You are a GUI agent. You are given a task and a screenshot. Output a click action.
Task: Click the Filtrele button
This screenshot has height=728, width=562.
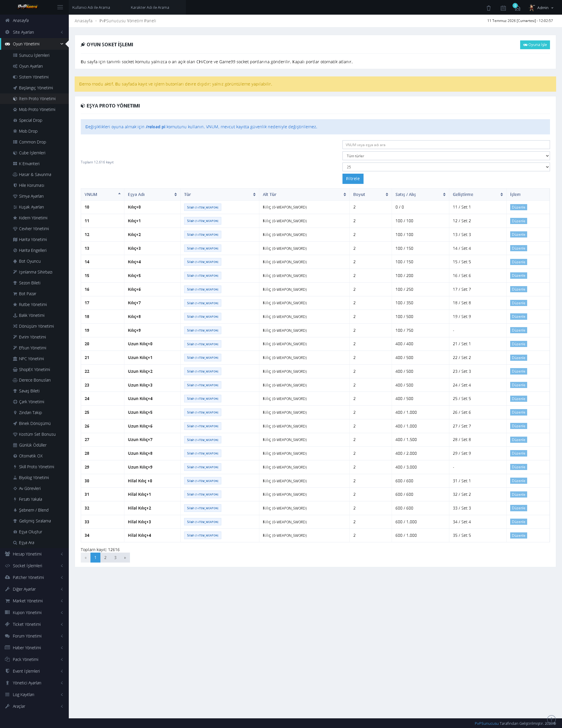(353, 179)
